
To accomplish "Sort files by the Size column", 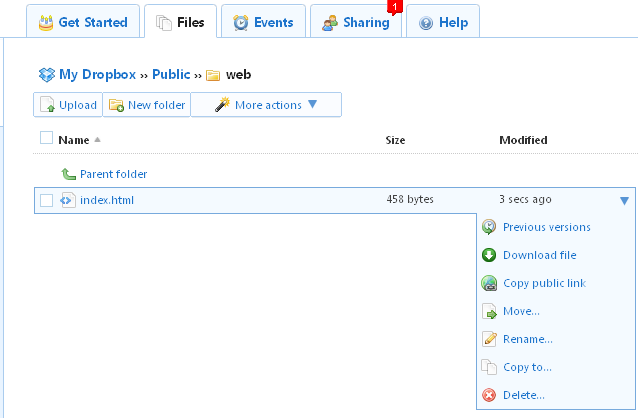I will click(395, 140).
